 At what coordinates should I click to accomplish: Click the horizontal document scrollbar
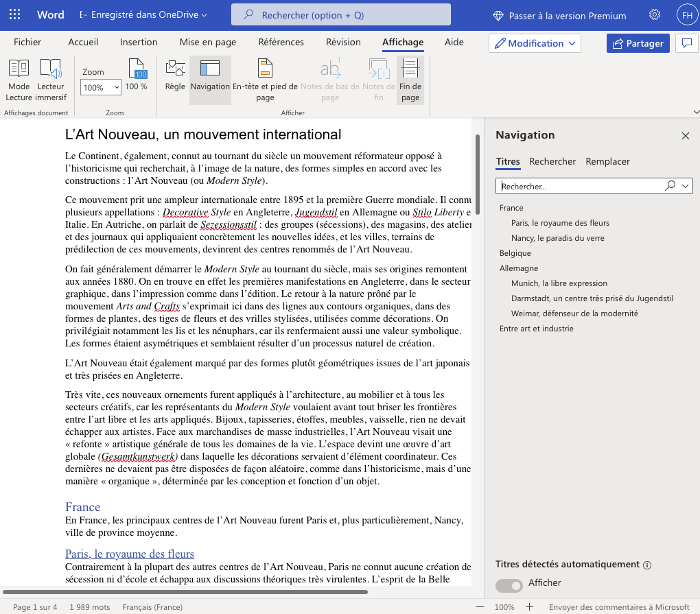pyautogui.click(x=185, y=592)
